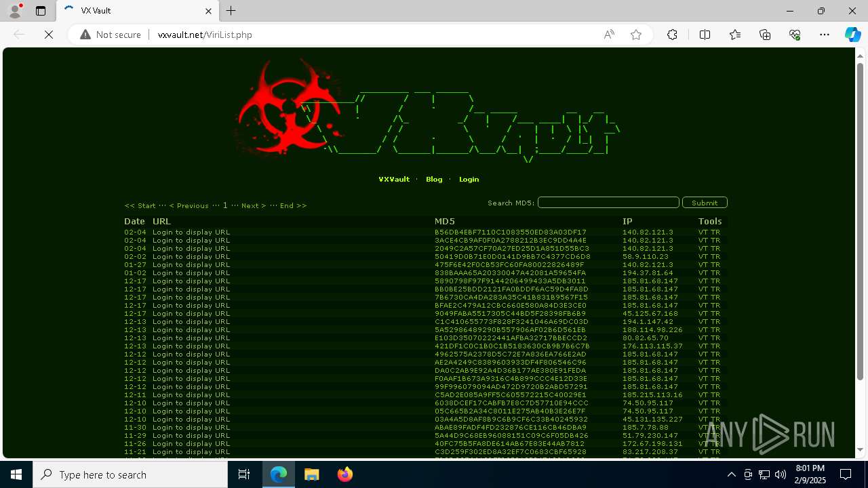This screenshot has width=868, height=488.
Task: Select the VX Vault browser tab
Action: [x=138, y=11]
